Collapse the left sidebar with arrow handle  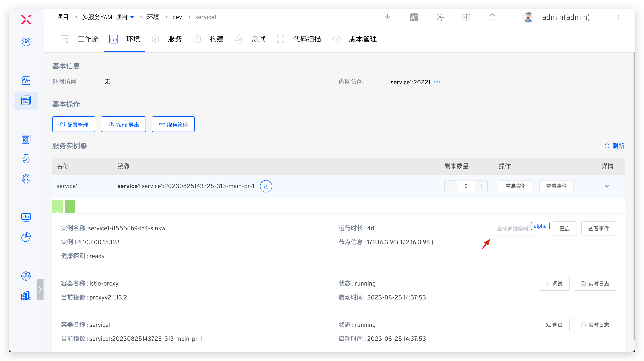(x=40, y=289)
